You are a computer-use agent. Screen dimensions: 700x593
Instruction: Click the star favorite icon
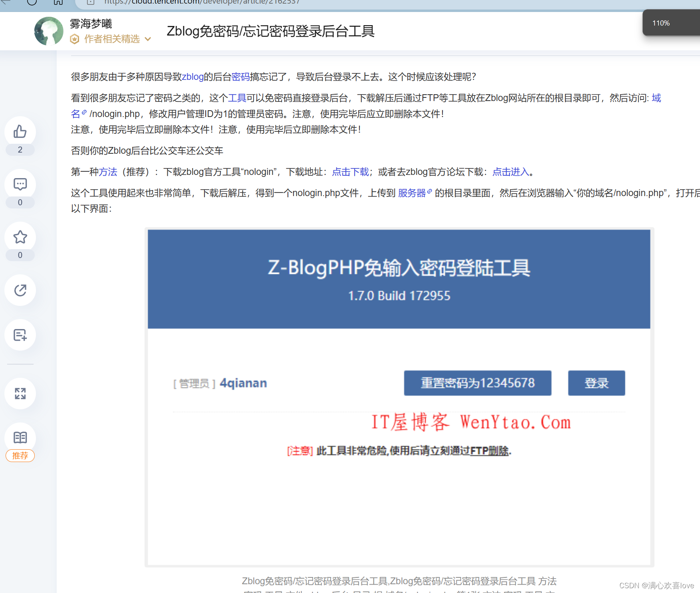[x=20, y=237]
